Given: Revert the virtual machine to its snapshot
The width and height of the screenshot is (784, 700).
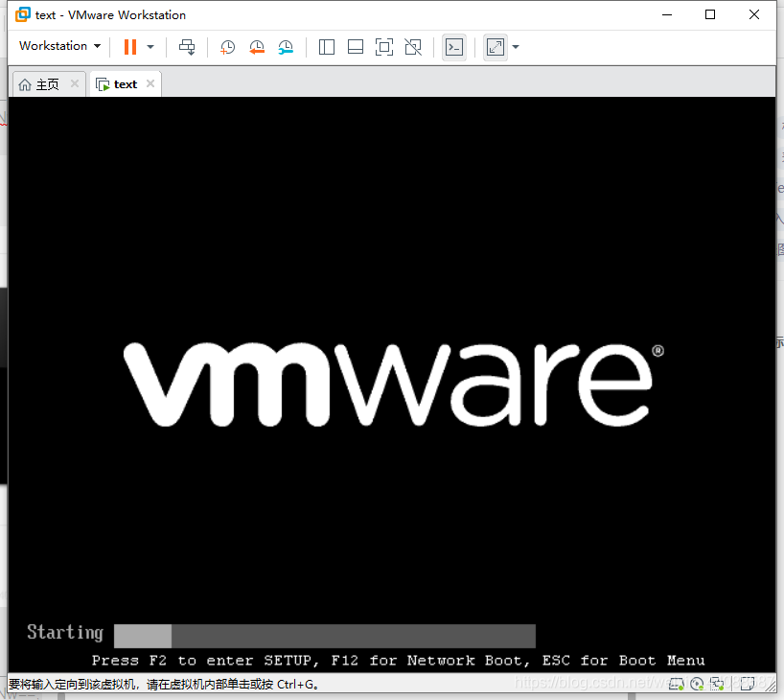Looking at the screenshot, I should click(x=257, y=47).
